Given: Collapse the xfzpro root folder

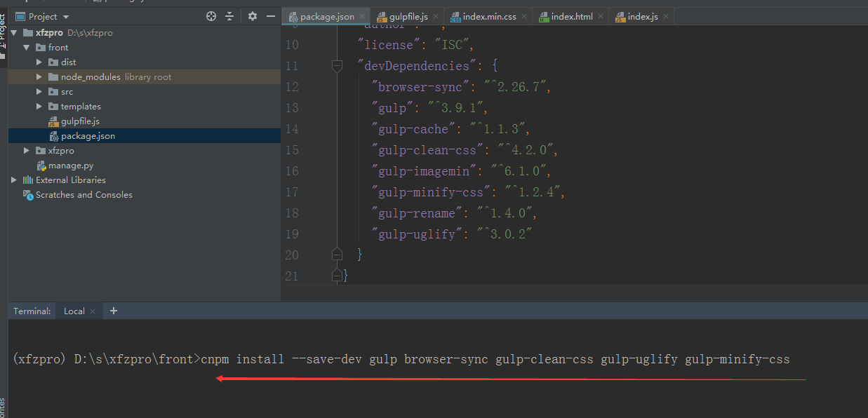Looking at the screenshot, I should (14, 33).
